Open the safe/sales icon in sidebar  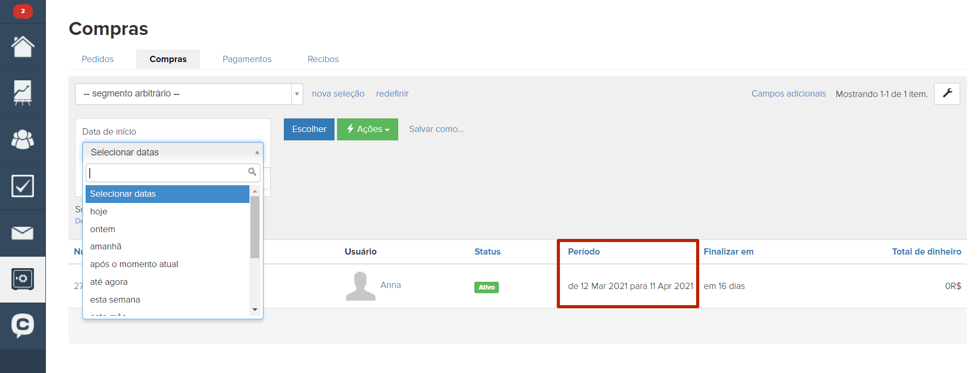(22, 279)
